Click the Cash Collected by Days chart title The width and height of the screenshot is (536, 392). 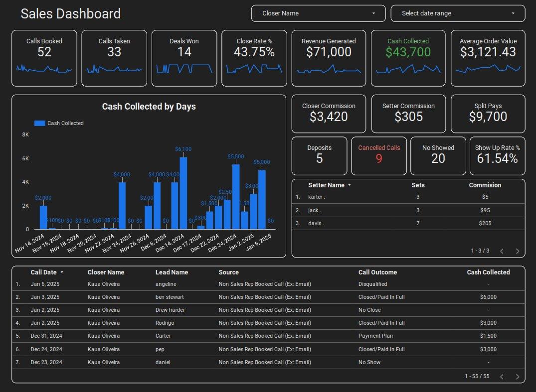149,107
